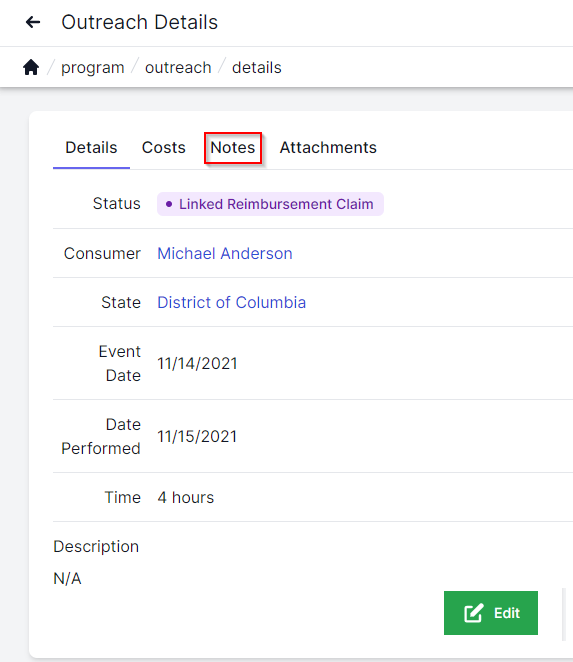This screenshot has height=662, width=573.
Task: Select the 4 hours time value
Action: (185, 497)
